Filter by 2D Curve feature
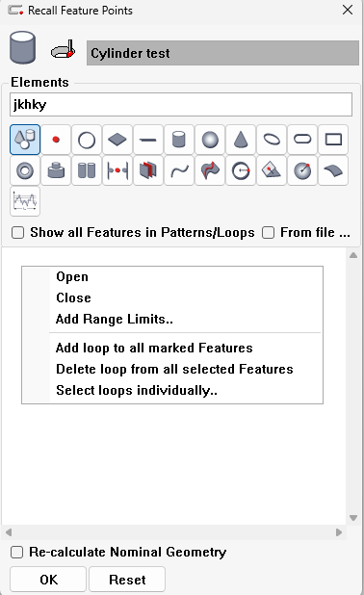364x595 pixels. [x=179, y=170]
